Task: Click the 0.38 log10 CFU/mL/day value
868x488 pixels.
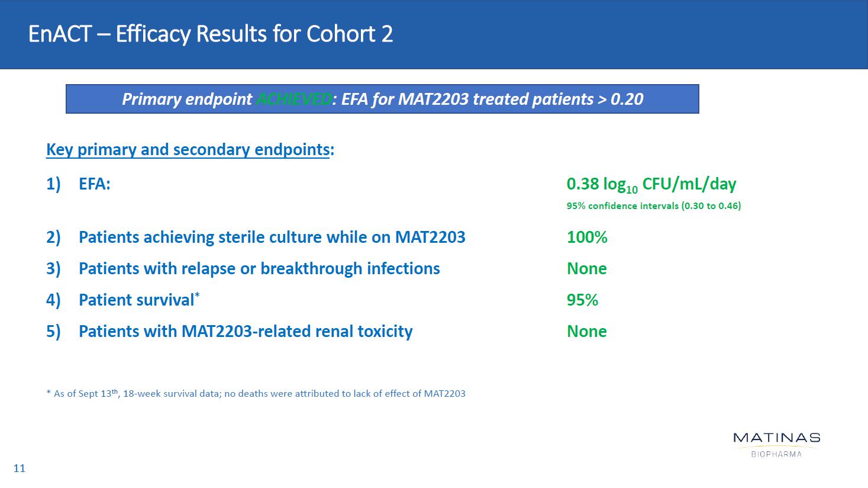Action: click(x=651, y=184)
